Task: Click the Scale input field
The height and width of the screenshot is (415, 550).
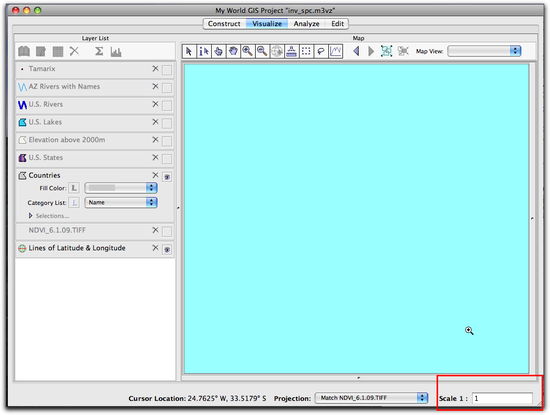Action: tap(502, 399)
